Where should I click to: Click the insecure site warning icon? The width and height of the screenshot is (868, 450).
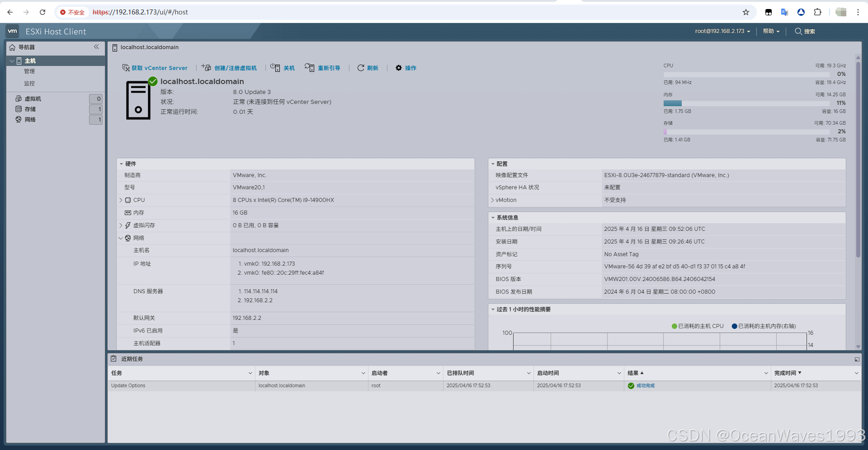(x=63, y=12)
